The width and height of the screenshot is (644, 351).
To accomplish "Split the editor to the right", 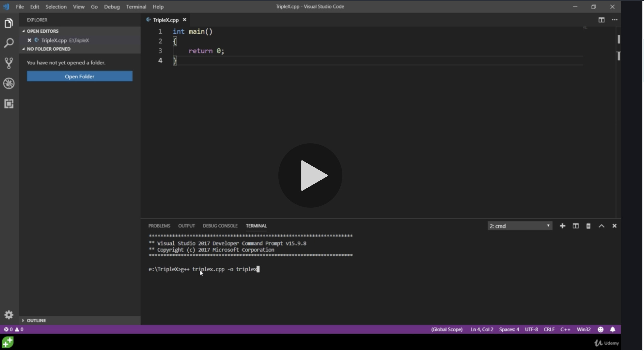I will (601, 20).
